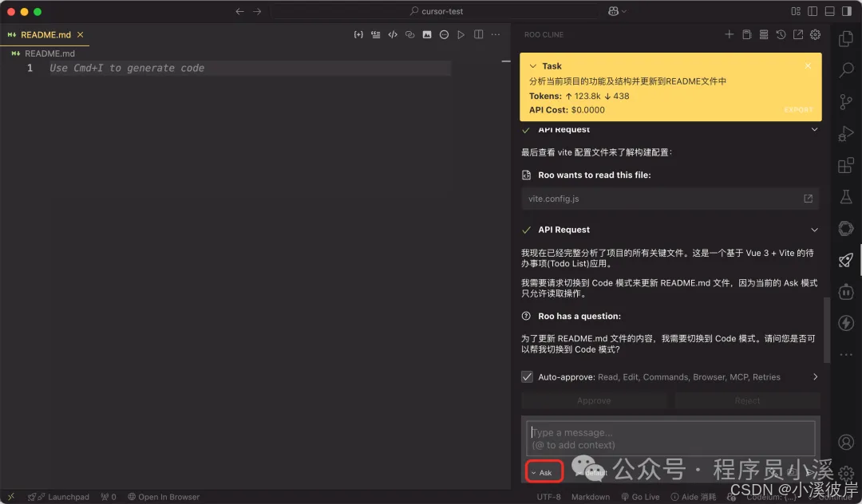Go back with the left arrow in title bar
The height and width of the screenshot is (504, 862).
(239, 11)
